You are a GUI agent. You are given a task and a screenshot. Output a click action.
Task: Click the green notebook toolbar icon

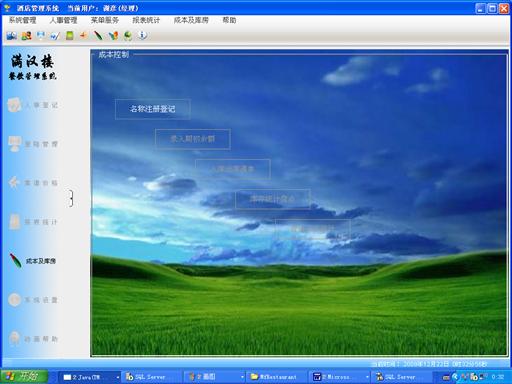click(70, 35)
